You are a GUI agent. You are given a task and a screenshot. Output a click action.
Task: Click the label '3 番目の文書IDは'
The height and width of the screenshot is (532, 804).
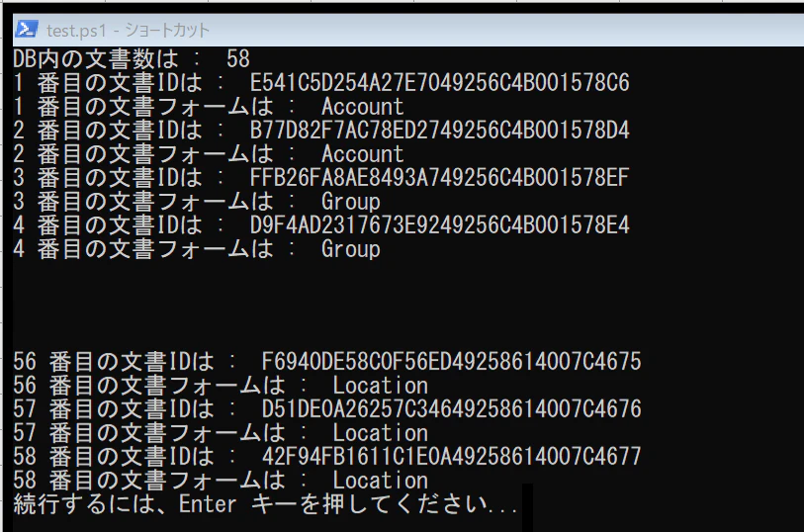coord(108,177)
